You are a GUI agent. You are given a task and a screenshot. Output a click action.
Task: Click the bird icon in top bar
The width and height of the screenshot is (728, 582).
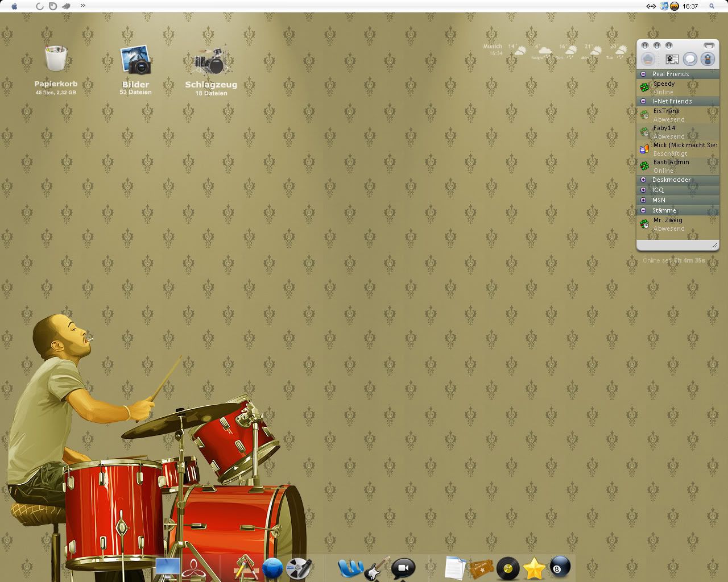click(66, 6)
